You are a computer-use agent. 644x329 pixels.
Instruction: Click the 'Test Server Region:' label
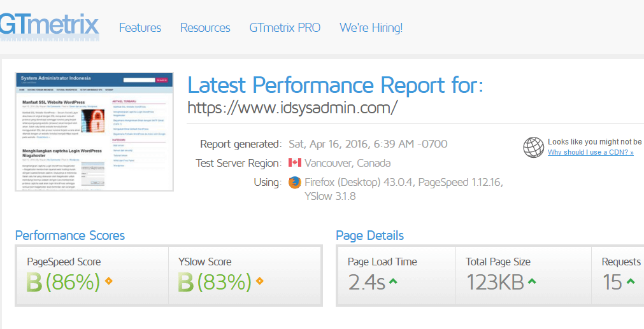239,164
